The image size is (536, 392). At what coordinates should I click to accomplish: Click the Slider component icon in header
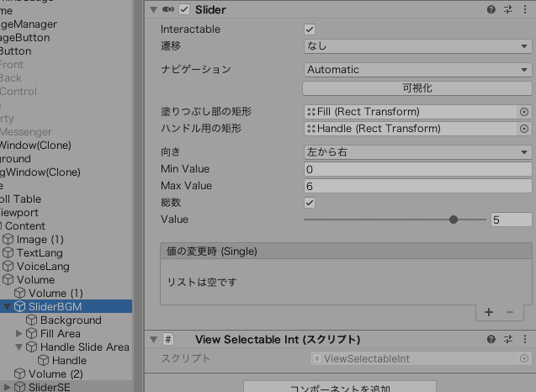pos(167,9)
